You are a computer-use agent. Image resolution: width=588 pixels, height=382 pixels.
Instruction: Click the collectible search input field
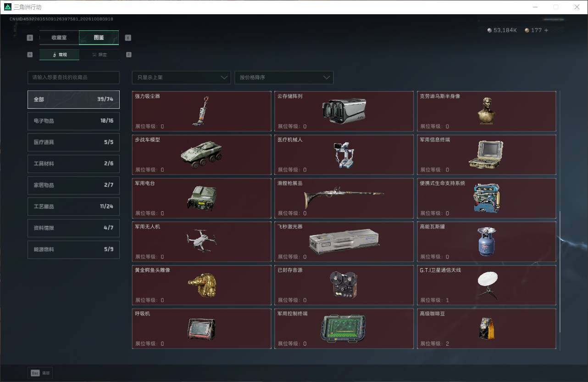coord(73,78)
